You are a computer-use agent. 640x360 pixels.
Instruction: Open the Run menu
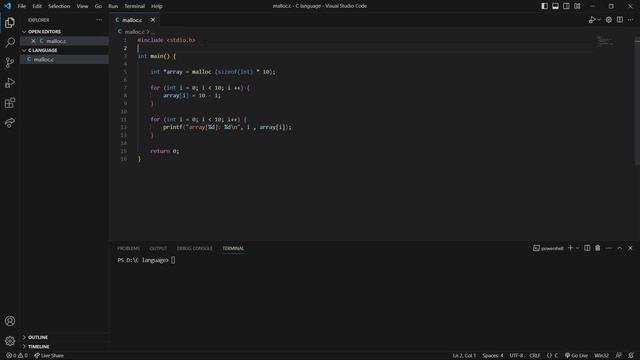[113, 6]
